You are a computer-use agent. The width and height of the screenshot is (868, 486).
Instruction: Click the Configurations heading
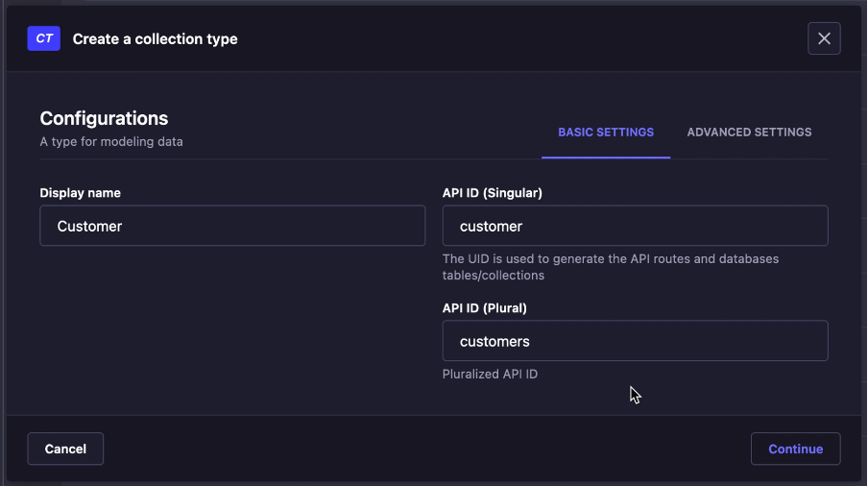pos(104,118)
